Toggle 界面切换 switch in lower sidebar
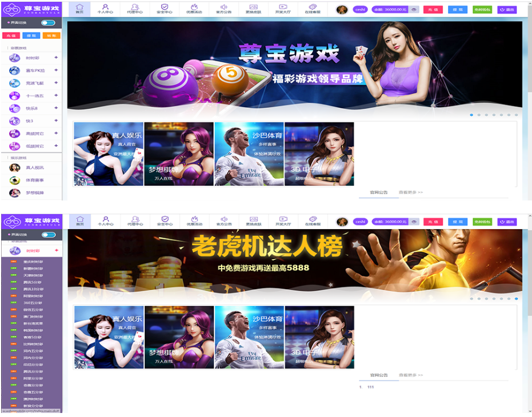This screenshot has height=417, width=532. pyautogui.click(x=48, y=235)
